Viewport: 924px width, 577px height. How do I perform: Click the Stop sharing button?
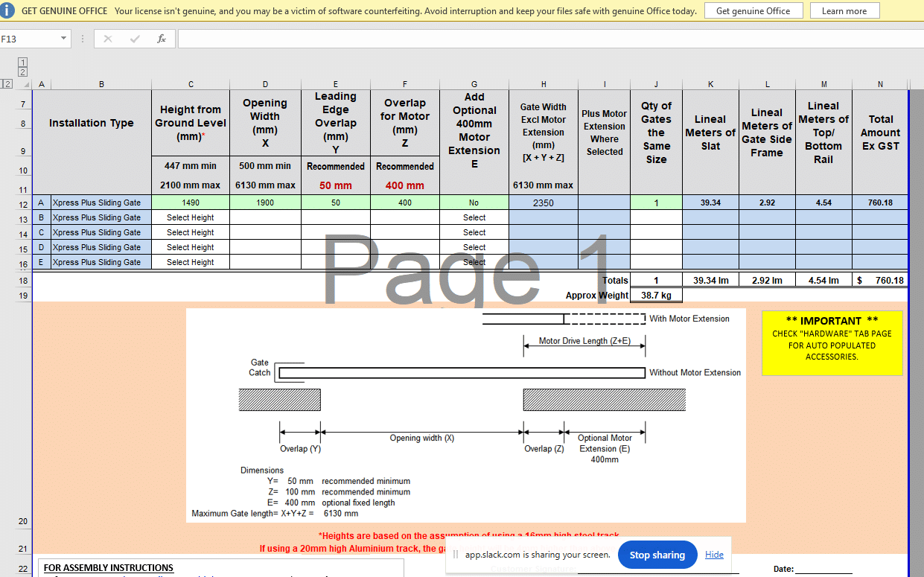point(657,555)
